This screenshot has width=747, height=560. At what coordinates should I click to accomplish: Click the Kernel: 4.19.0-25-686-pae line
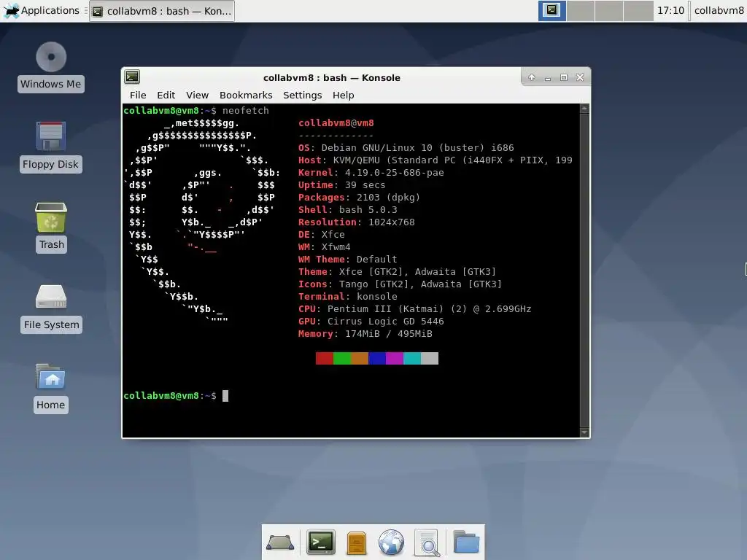(371, 173)
